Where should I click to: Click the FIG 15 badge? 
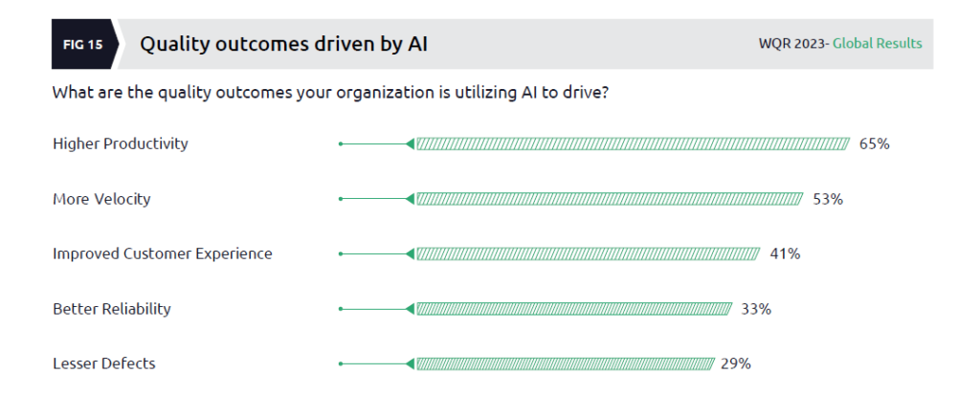tap(82, 44)
